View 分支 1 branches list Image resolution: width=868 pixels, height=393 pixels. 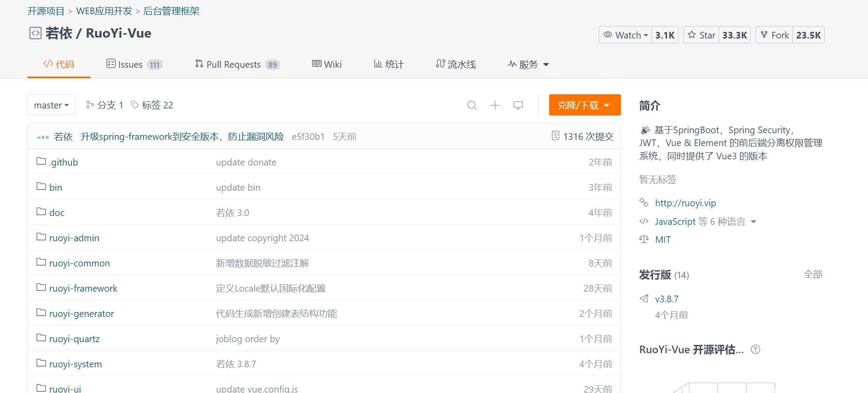(x=105, y=105)
